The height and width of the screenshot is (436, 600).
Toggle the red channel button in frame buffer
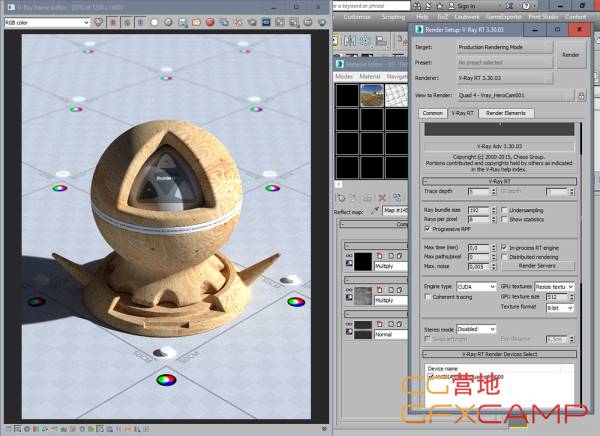(x=113, y=23)
